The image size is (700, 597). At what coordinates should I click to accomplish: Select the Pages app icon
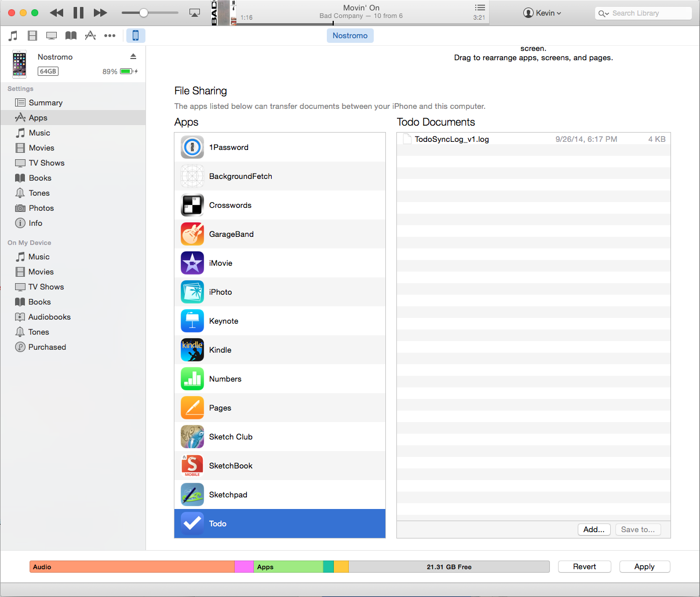click(x=192, y=408)
